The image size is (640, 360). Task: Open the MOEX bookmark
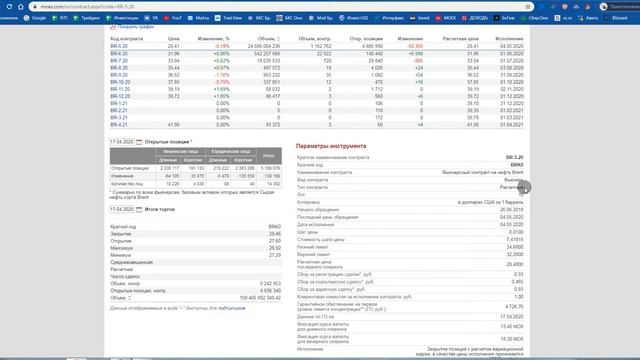(x=446, y=18)
